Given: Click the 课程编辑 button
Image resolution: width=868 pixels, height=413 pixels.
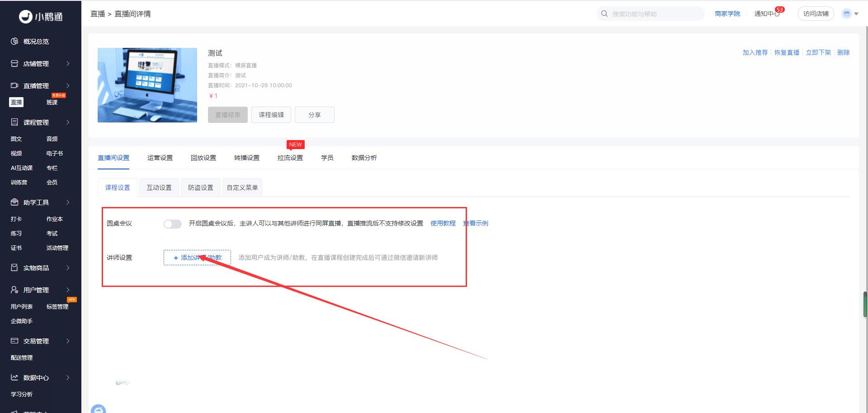Looking at the screenshot, I should coord(271,115).
